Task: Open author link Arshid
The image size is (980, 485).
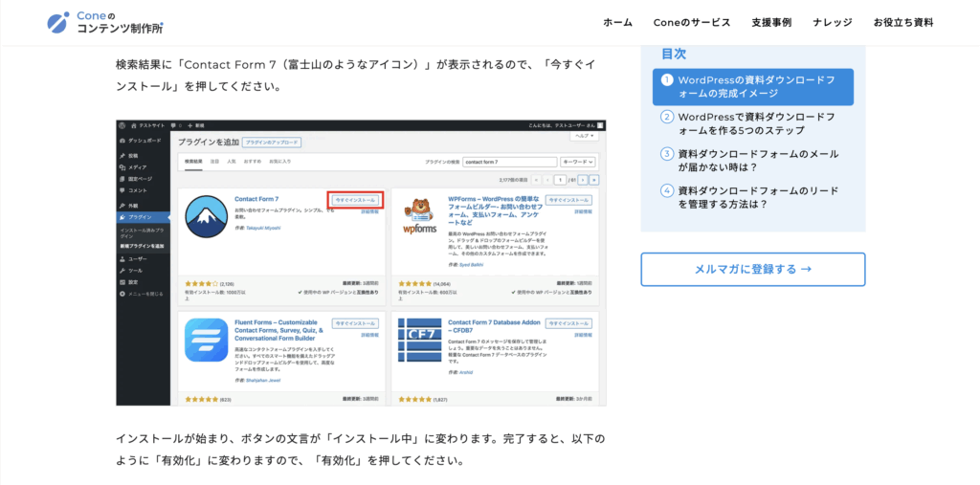Action: (x=466, y=372)
